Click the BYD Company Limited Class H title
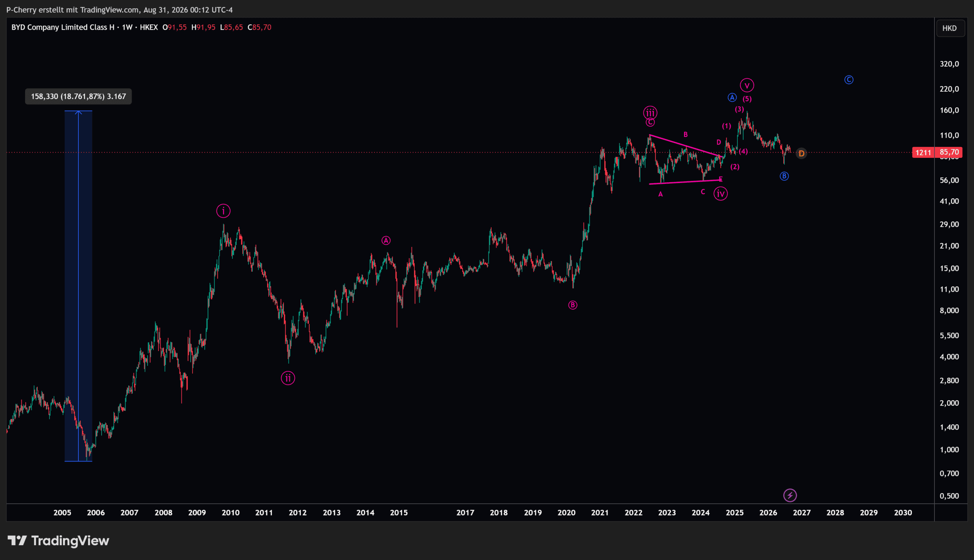The image size is (974, 560). 63,27
